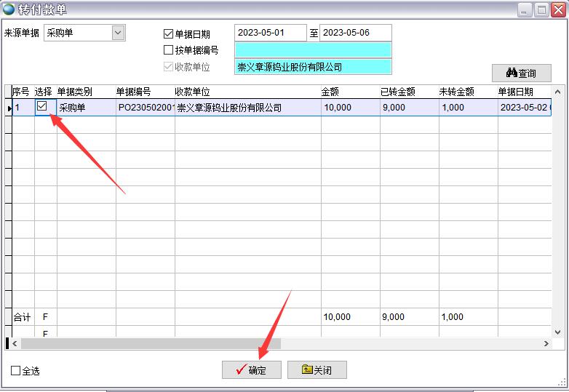The width and height of the screenshot is (569, 392).
Task: Click the 按单据编号 cyan input field
Action: pos(313,49)
